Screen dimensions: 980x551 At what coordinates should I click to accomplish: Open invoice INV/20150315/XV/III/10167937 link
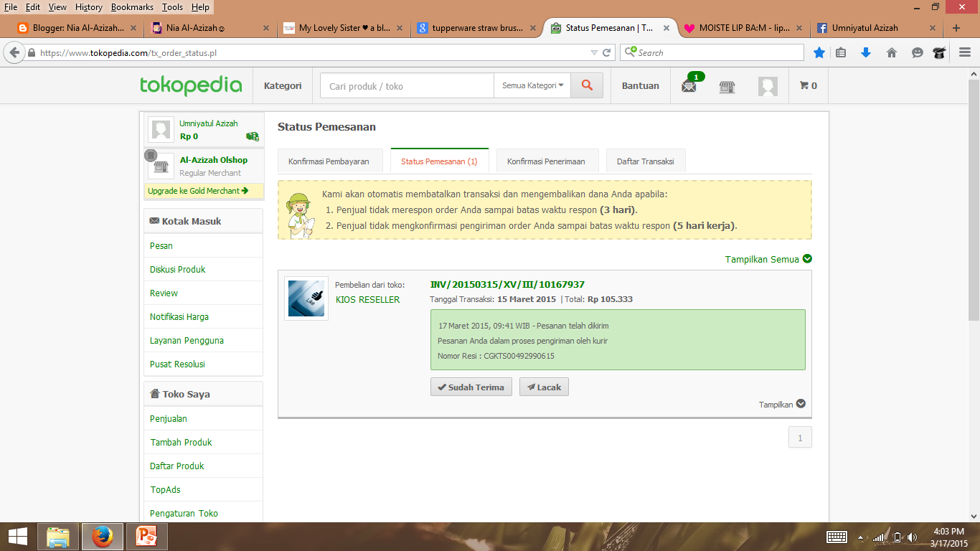point(507,285)
